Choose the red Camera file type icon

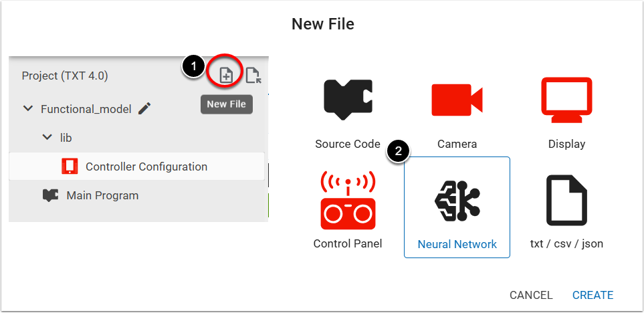coord(457,100)
